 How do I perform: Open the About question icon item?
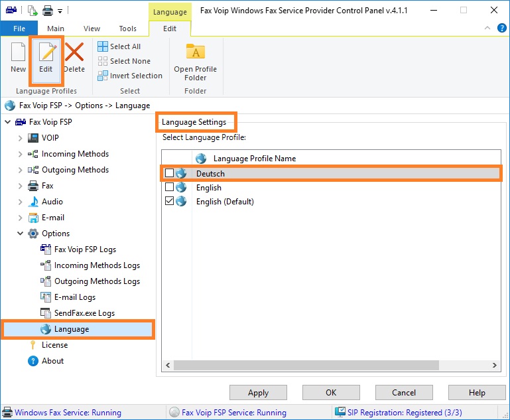(x=33, y=361)
